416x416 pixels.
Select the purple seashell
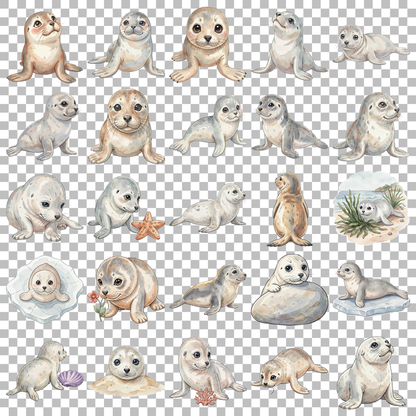coord(71,378)
